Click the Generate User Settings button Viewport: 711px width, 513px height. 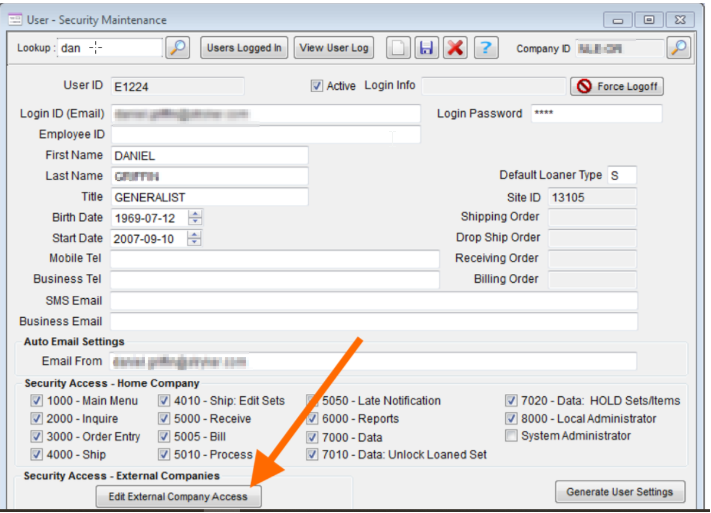click(x=620, y=491)
